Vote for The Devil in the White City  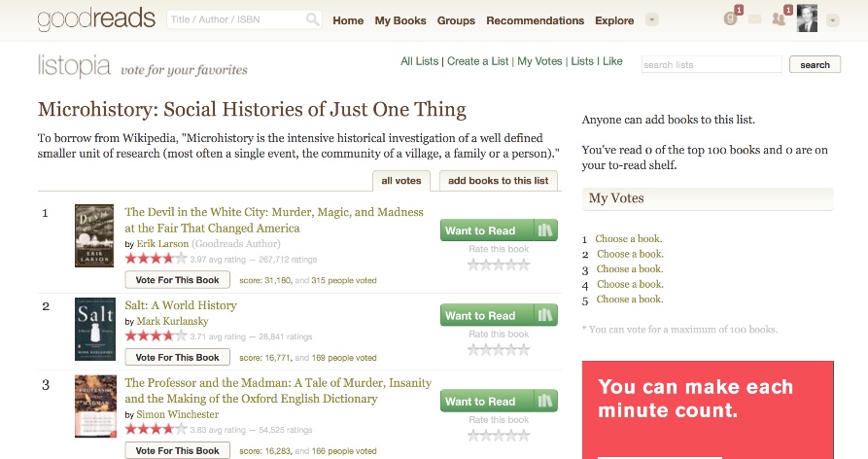(177, 280)
